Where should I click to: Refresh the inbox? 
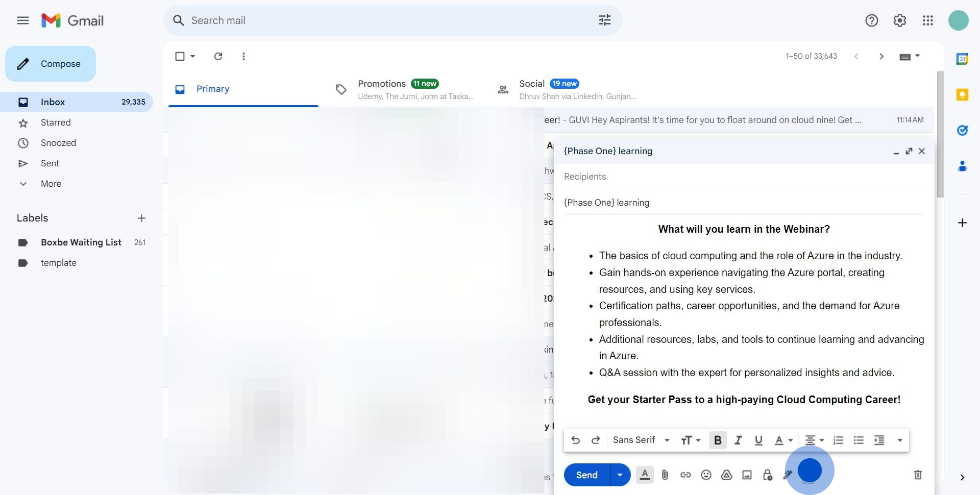click(218, 56)
